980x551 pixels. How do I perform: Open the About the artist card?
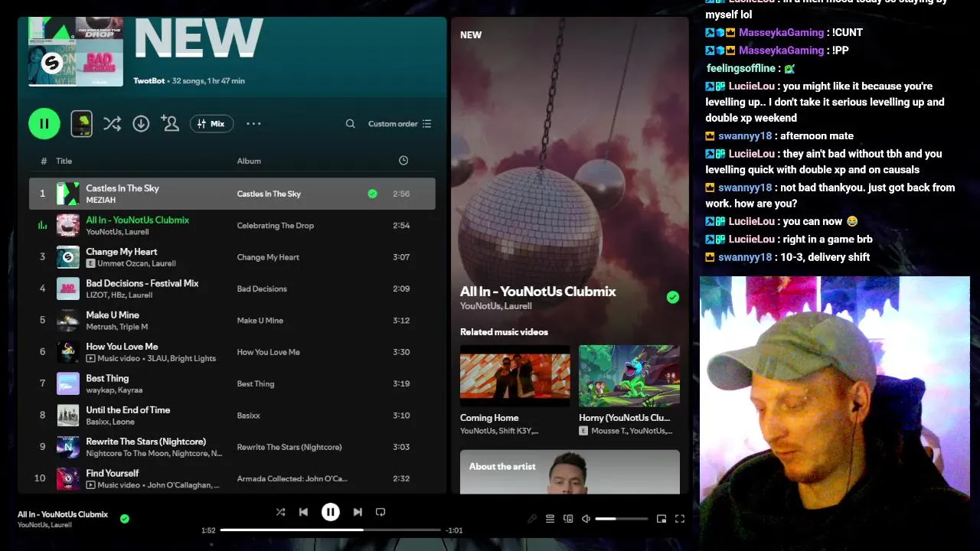(x=570, y=471)
